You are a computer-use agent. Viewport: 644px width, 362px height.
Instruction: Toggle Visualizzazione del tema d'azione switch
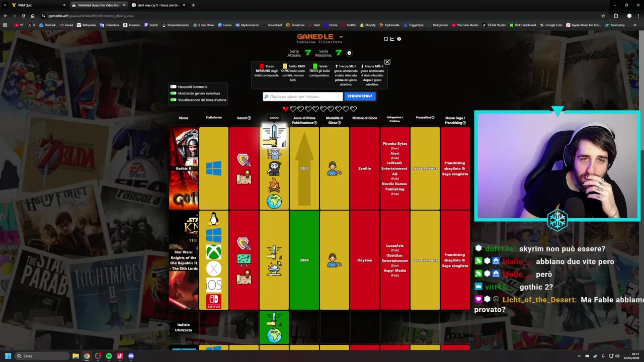click(x=173, y=100)
